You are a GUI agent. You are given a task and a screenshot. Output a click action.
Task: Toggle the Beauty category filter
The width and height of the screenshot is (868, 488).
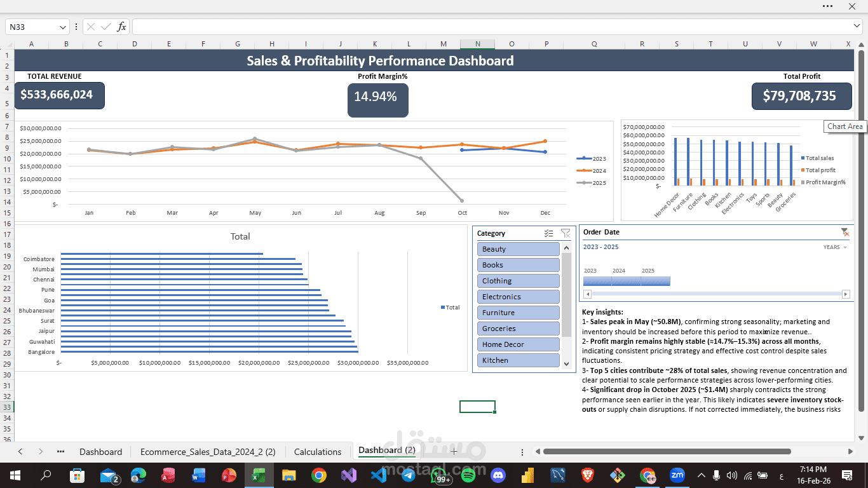[x=518, y=248]
